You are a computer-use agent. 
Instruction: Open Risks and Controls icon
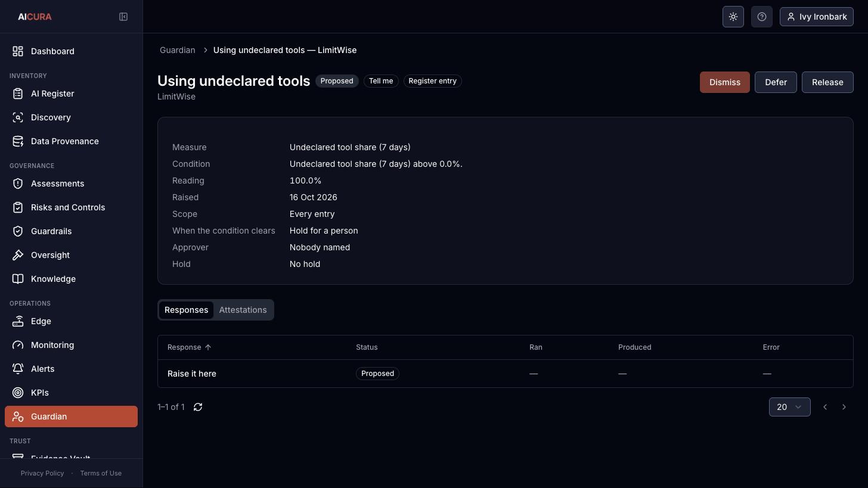[18, 207]
